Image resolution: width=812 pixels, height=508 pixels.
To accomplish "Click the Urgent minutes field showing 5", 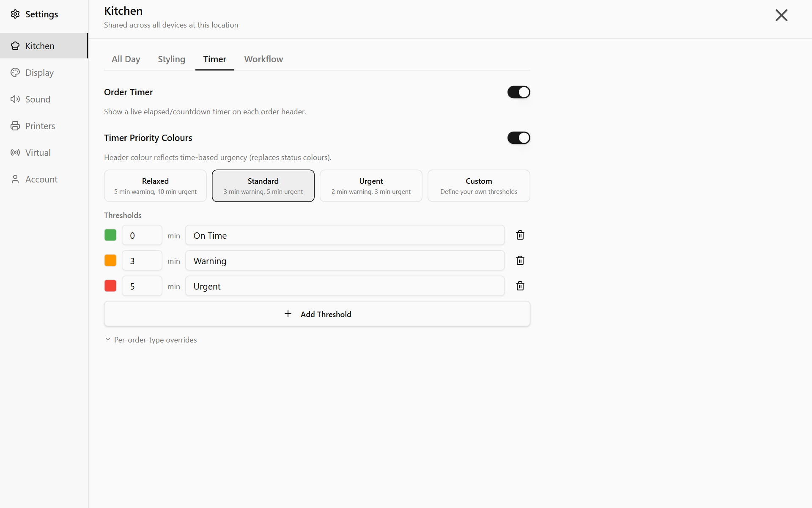I will point(142,286).
